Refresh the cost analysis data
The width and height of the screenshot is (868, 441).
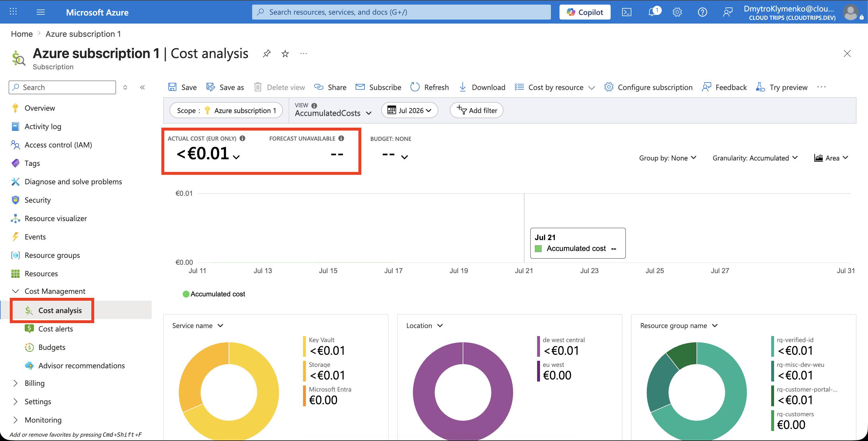(x=430, y=87)
